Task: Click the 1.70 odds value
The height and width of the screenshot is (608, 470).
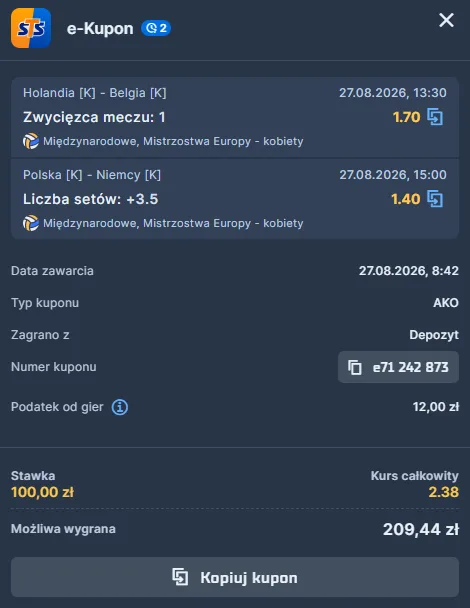Action: (x=406, y=117)
